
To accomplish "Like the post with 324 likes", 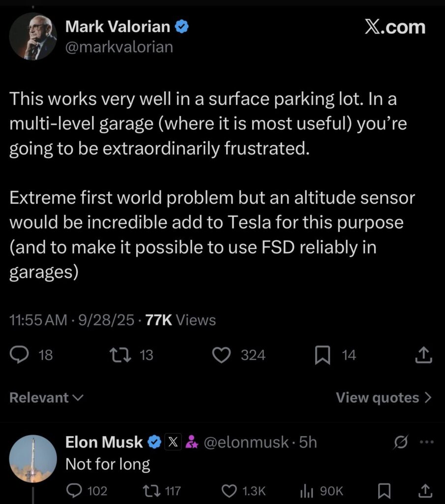I will coord(222,355).
